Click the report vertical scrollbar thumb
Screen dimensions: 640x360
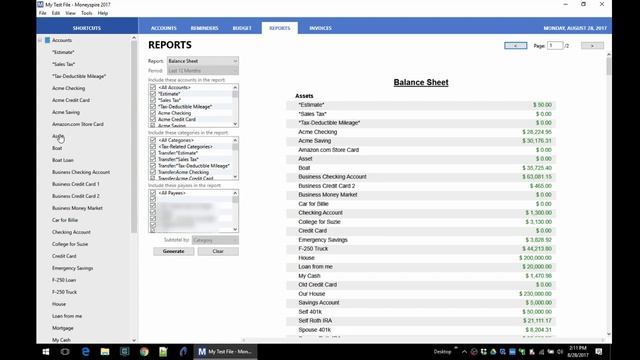click(x=609, y=66)
